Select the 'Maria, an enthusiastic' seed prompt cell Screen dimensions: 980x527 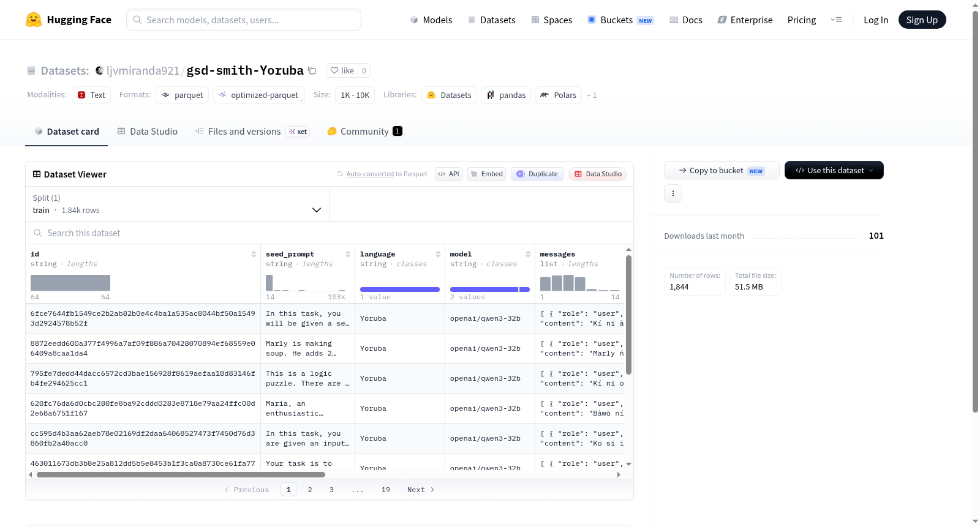pyautogui.click(x=307, y=408)
